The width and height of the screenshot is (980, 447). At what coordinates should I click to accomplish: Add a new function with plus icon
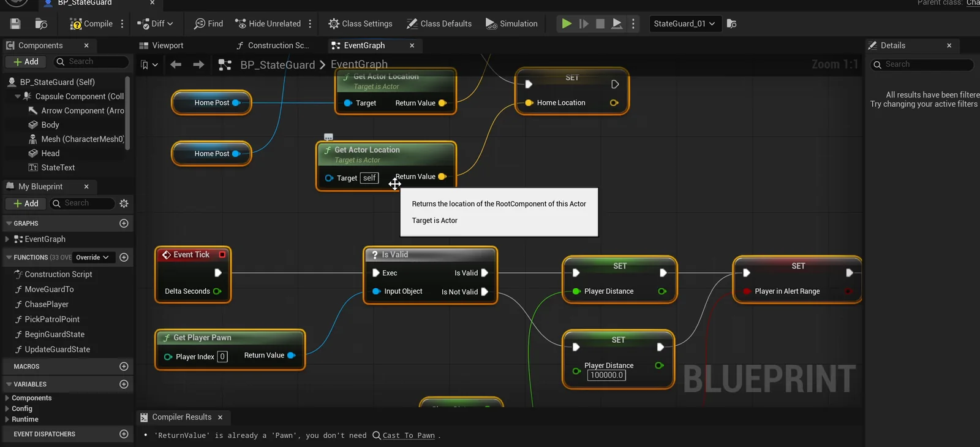pyautogui.click(x=124, y=258)
